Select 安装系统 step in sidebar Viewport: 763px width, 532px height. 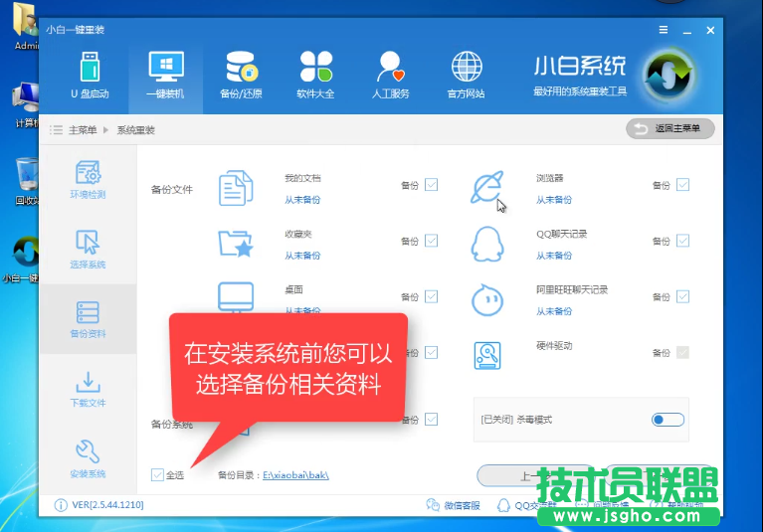[x=89, y=459]
